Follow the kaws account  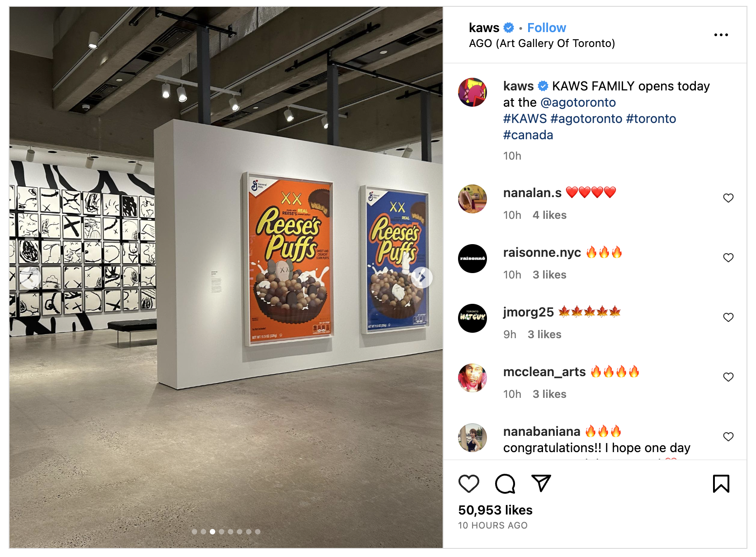pos(546,28)
